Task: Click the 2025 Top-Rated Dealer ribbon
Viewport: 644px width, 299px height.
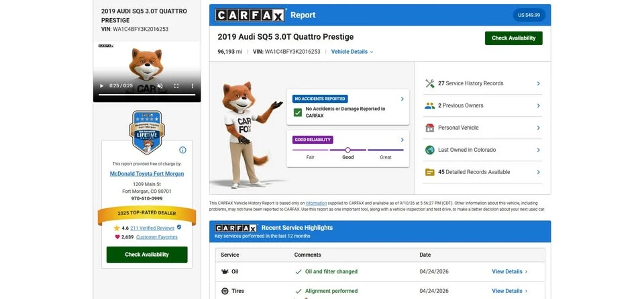Action: click(147, 214)
